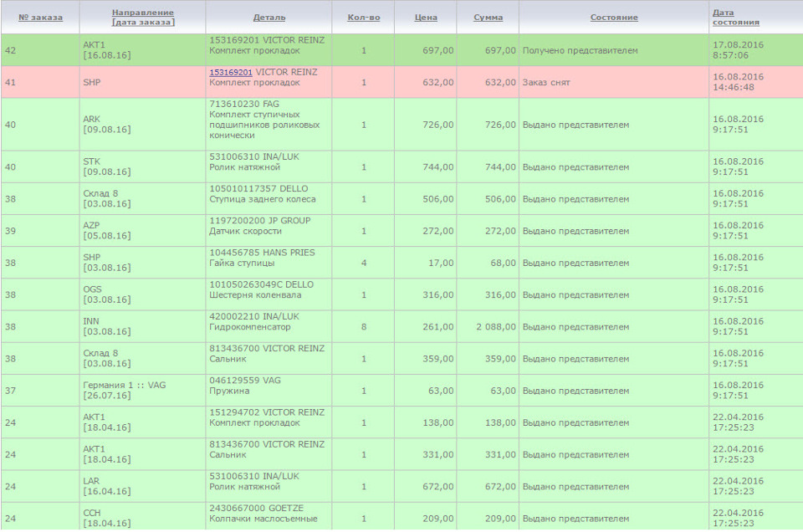Screen dimensions: 803x532
Task: Click part '1197200200 JP GROUP' cell
Action: click(x=269, y=231)
